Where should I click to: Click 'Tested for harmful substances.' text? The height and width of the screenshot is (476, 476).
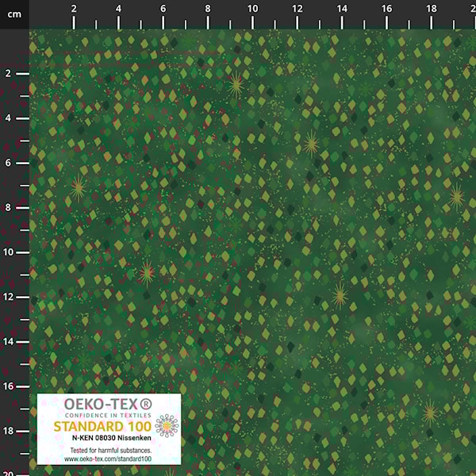coord(108,450)
